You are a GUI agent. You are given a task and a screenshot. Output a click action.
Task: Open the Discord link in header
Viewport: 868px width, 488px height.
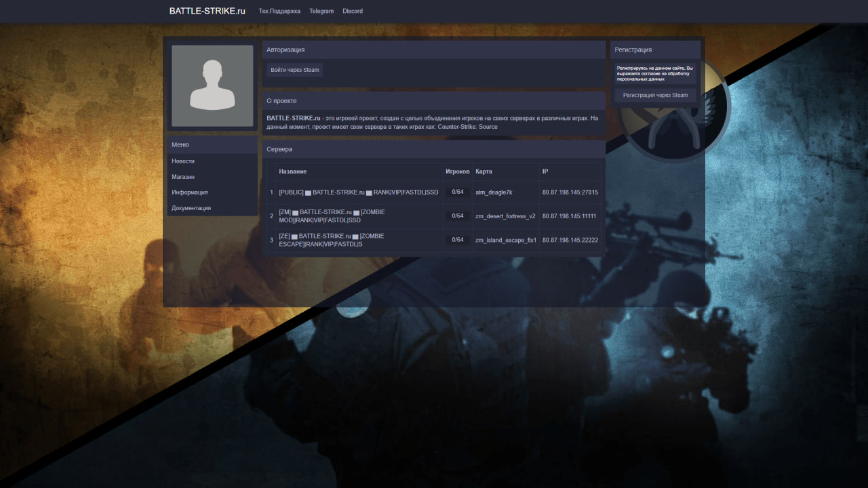(x=353, y=12)
